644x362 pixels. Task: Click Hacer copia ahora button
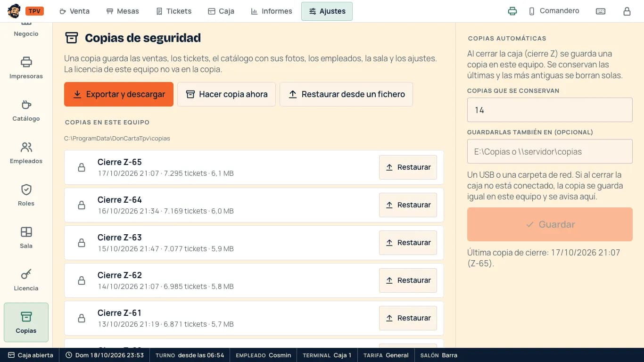[226, 94]
